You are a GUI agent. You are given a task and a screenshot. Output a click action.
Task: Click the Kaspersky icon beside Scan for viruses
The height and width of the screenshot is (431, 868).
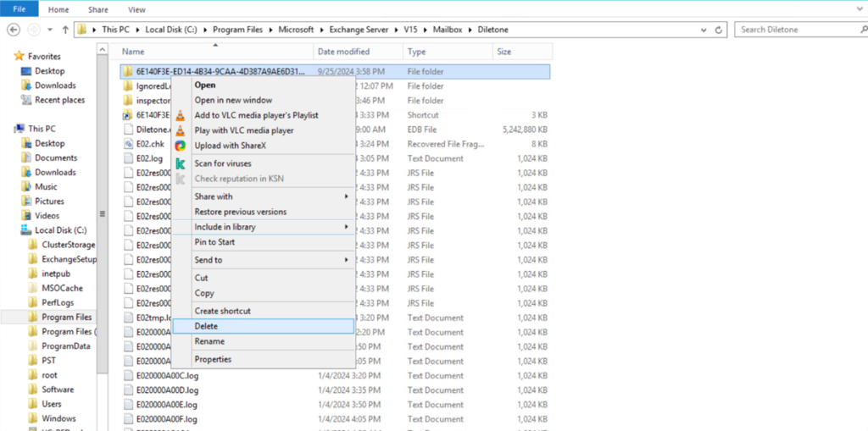(x=180, y=163)
